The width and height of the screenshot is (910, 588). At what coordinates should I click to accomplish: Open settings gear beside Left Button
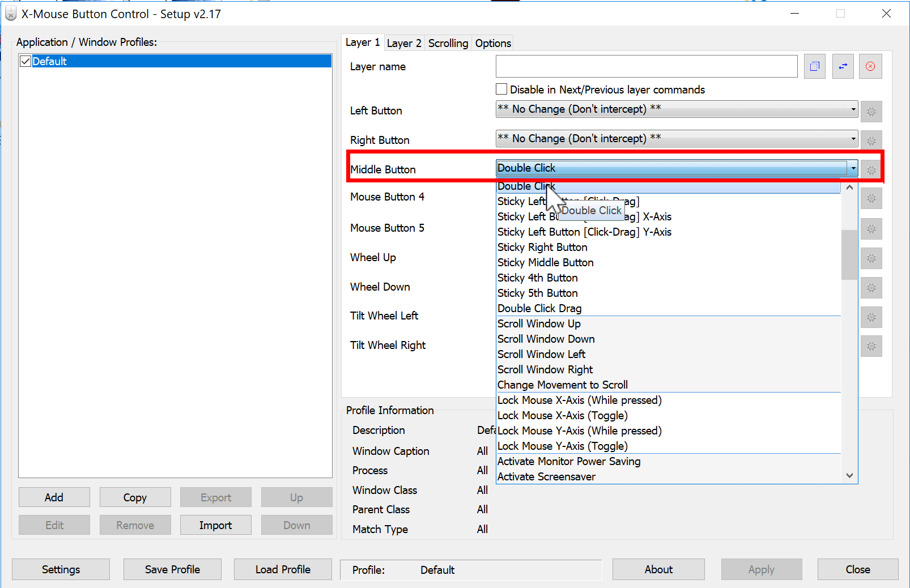pos(871,111)
